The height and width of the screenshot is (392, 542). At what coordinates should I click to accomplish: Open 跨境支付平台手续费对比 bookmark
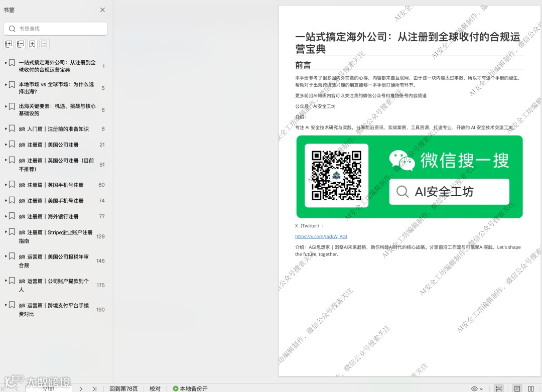(x=54, y=310)
